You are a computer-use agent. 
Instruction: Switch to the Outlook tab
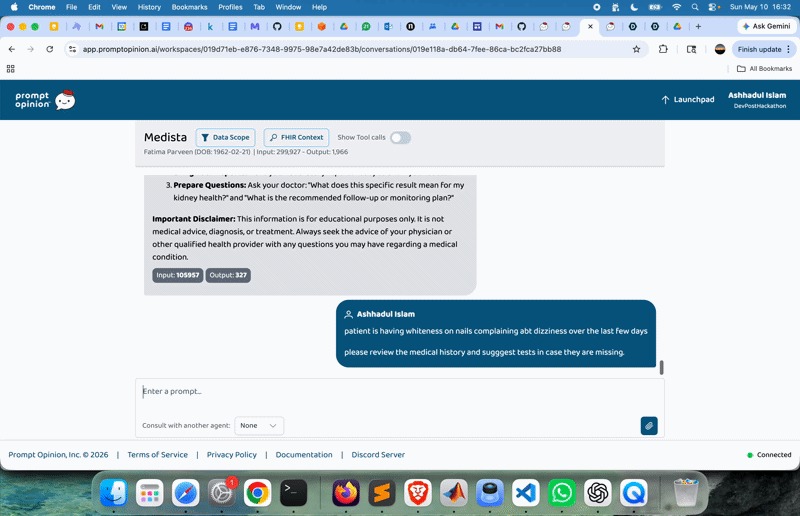388,27
